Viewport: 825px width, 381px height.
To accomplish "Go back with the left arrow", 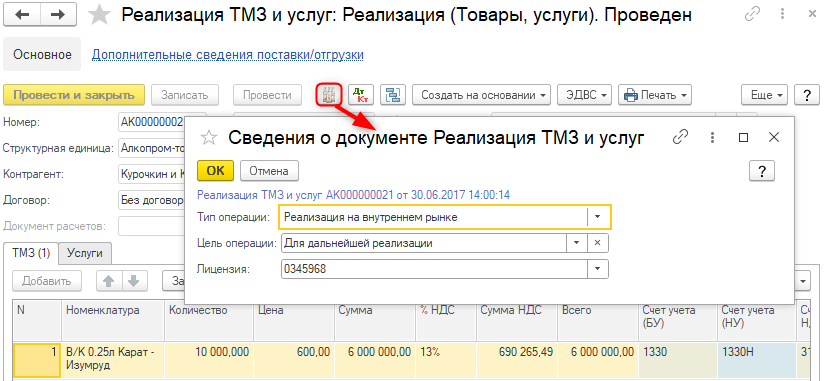I will pyautogui.click(x=22, y=15).
